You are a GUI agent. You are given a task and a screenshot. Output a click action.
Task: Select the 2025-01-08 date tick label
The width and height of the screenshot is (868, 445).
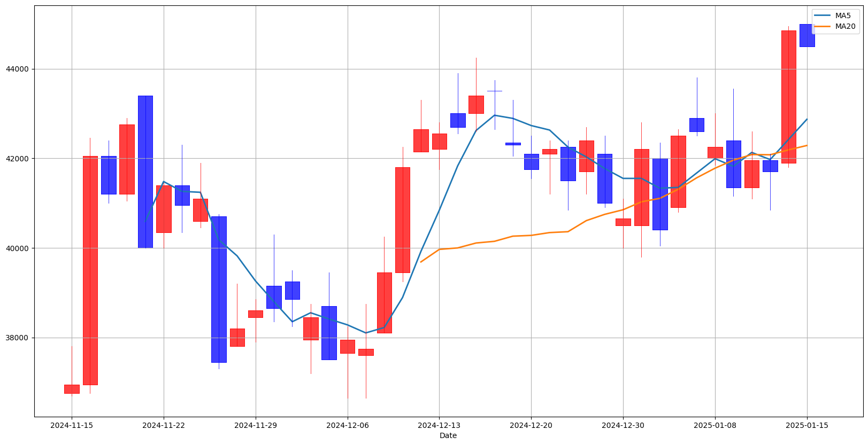[715, 425]
